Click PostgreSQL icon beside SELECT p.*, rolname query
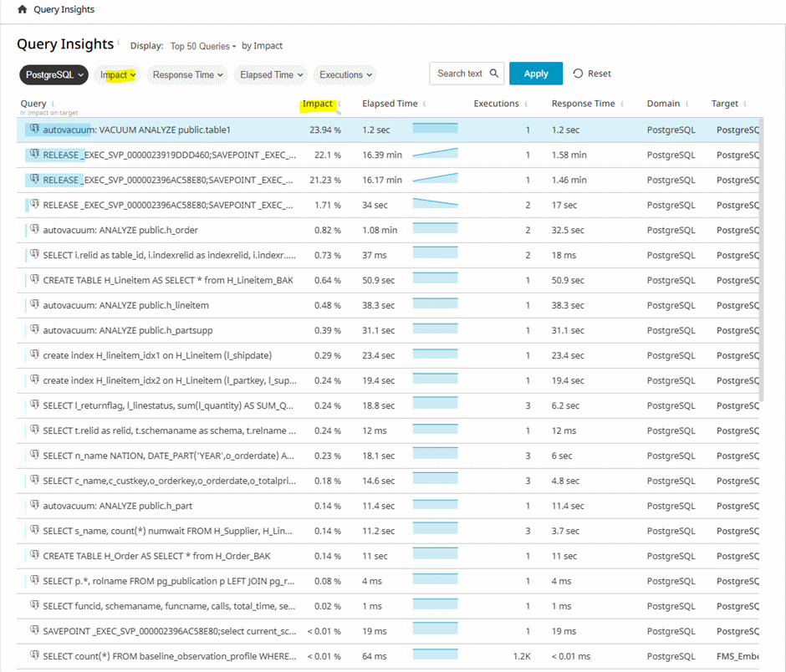The height and width of the screenshot is (672, 786). (x=34, y=580)
